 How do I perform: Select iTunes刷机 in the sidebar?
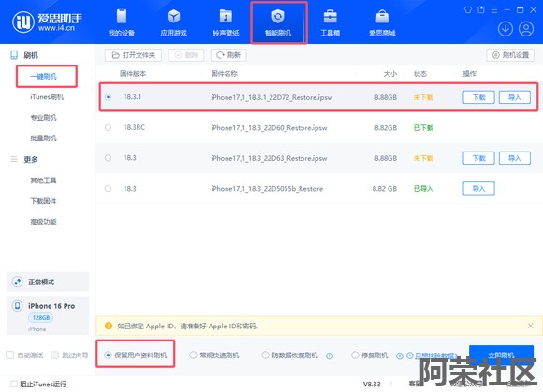click(47, 97)
